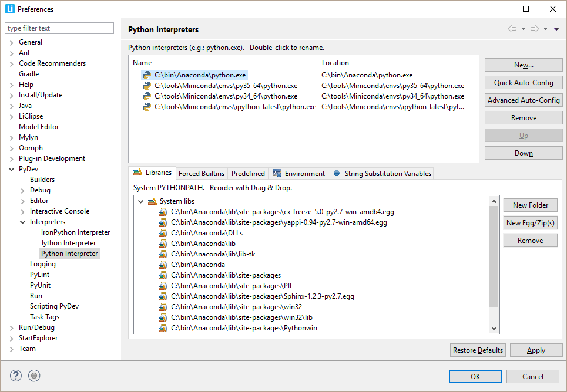Select IronPython Interpreter in tree

(75, 232)
